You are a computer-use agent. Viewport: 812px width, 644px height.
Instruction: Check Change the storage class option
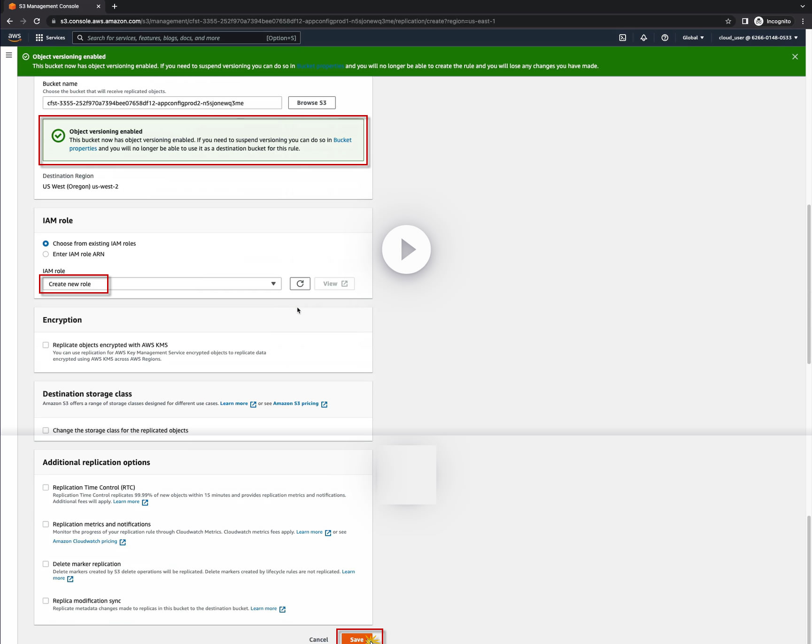coord(46,430)
